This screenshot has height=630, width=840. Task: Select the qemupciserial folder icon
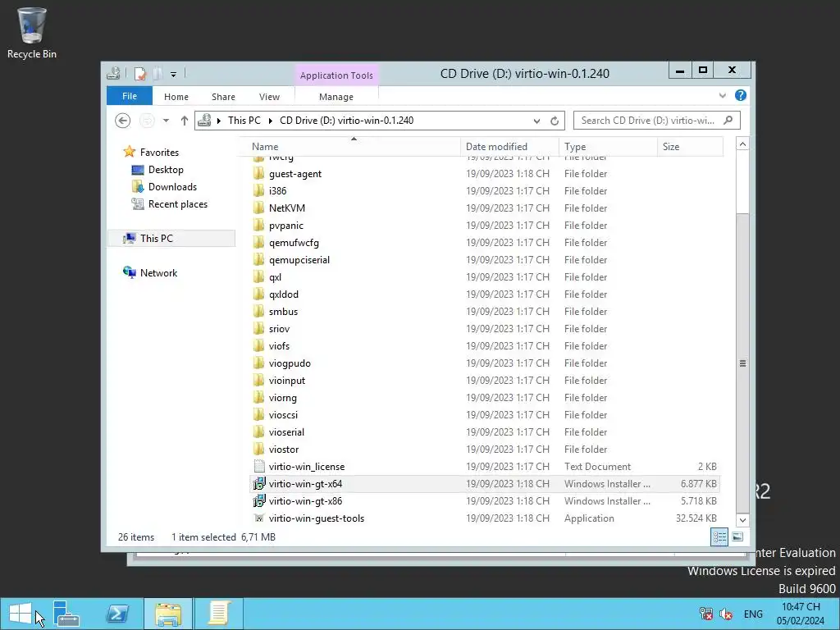coord(258,259)
